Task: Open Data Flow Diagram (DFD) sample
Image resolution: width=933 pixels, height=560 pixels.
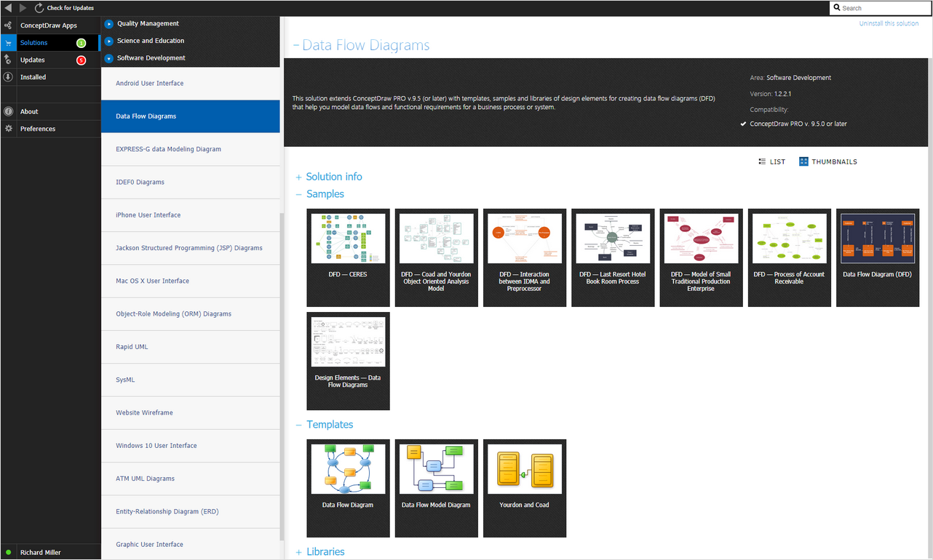Action: pos(878,257)
